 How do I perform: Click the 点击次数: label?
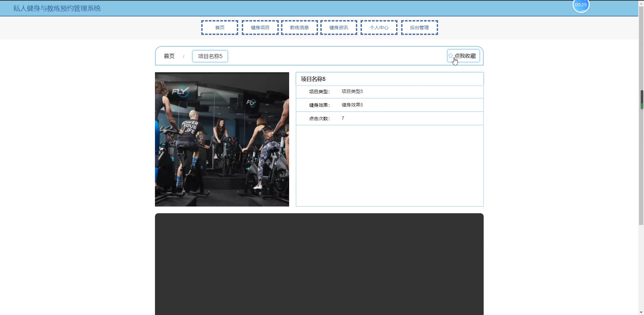pos(319,119)
